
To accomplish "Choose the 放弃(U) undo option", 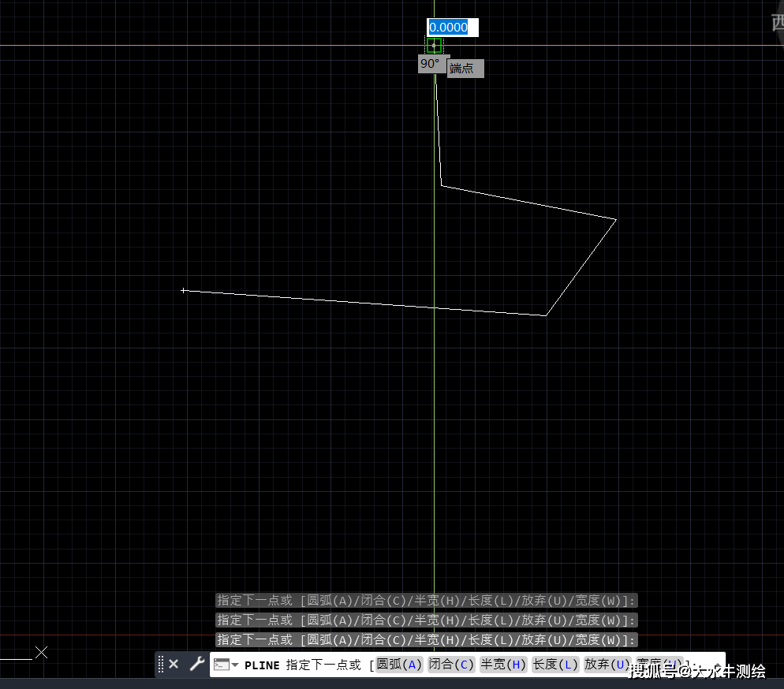I will 607,665.
